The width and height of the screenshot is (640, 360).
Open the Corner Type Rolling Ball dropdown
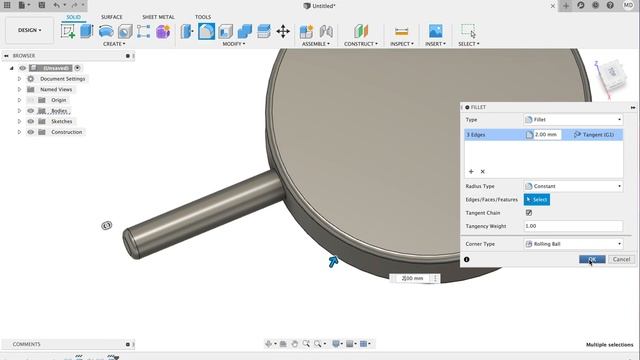point(573,244)
